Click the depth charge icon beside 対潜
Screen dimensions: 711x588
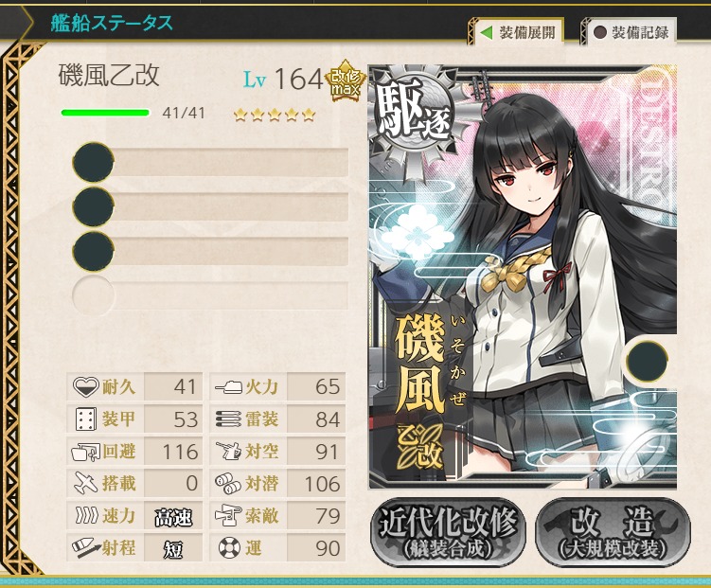click(x=228, y=484)
